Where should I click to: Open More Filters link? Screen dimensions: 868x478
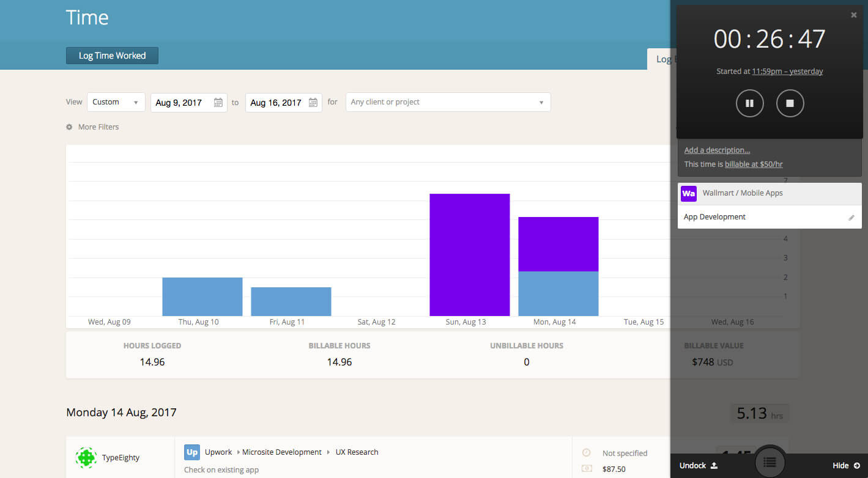98,127
